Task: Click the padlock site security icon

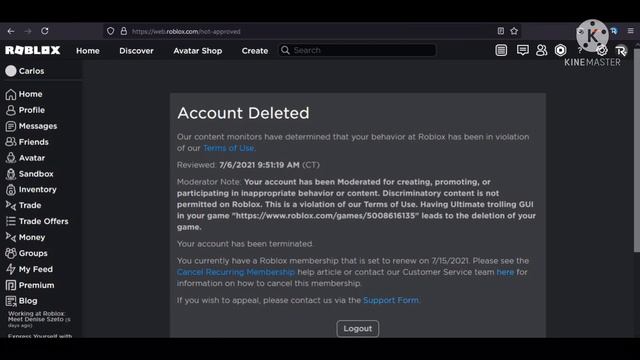Action: 124,31
